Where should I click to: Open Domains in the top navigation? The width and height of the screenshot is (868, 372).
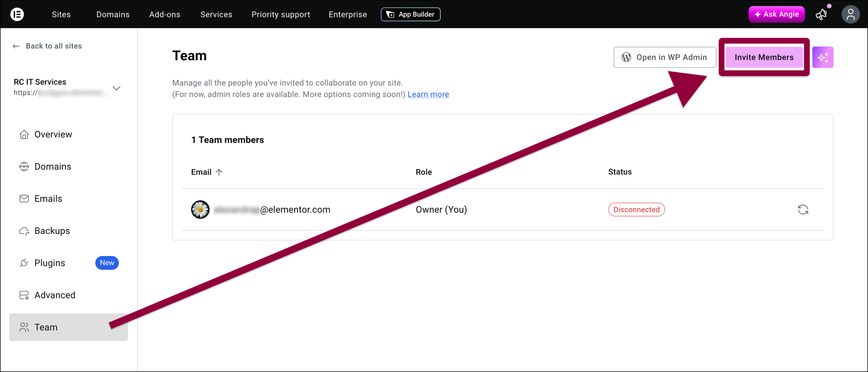click(113, 14)
